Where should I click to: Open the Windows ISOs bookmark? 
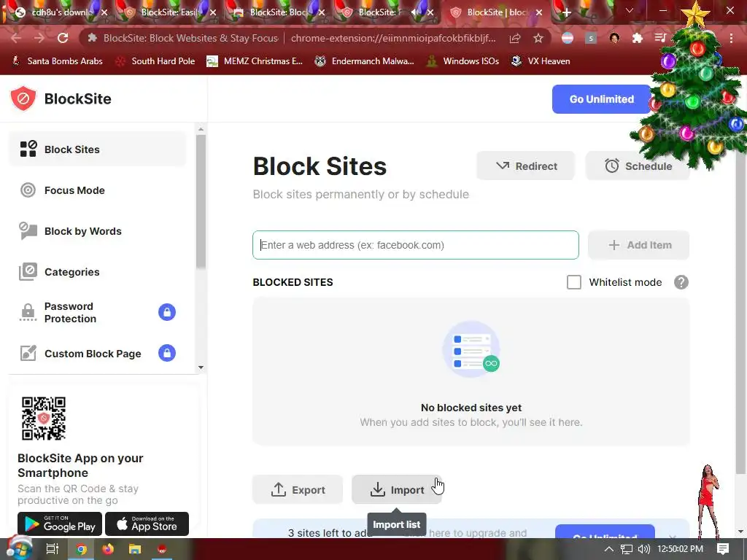(x=462, y=61)
